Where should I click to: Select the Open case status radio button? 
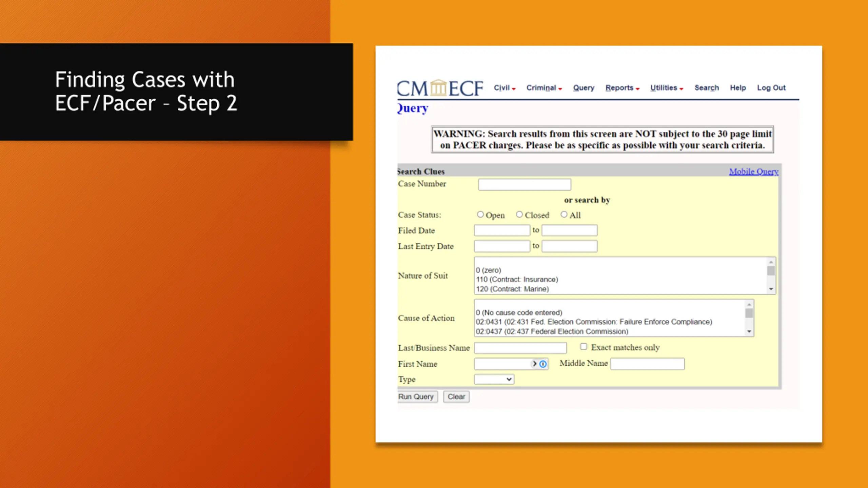(x=480, y=215)
